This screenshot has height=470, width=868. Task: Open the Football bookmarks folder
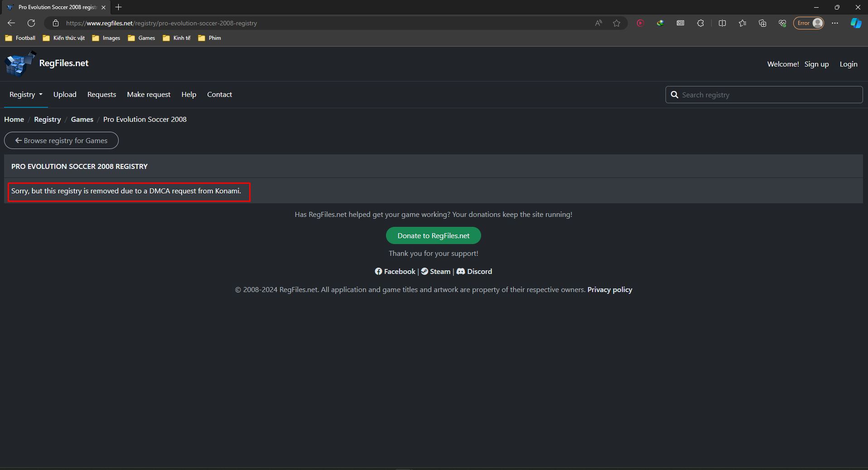click(20, 38)
